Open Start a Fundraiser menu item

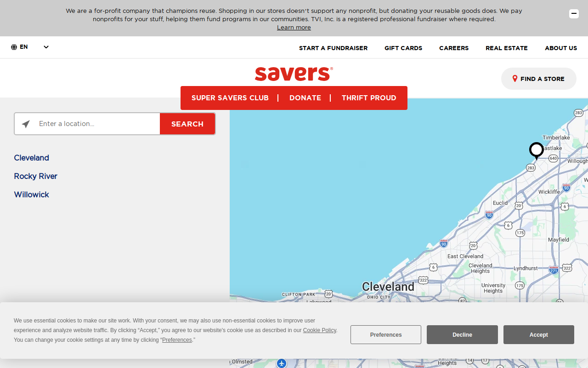coord(333,48)
